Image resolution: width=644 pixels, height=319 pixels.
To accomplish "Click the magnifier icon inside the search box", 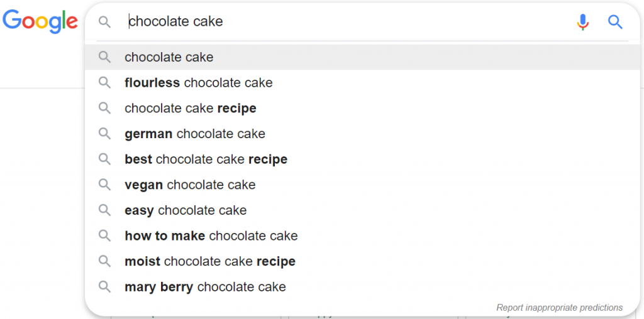I will pyautogui.click(x=105, y=22).
